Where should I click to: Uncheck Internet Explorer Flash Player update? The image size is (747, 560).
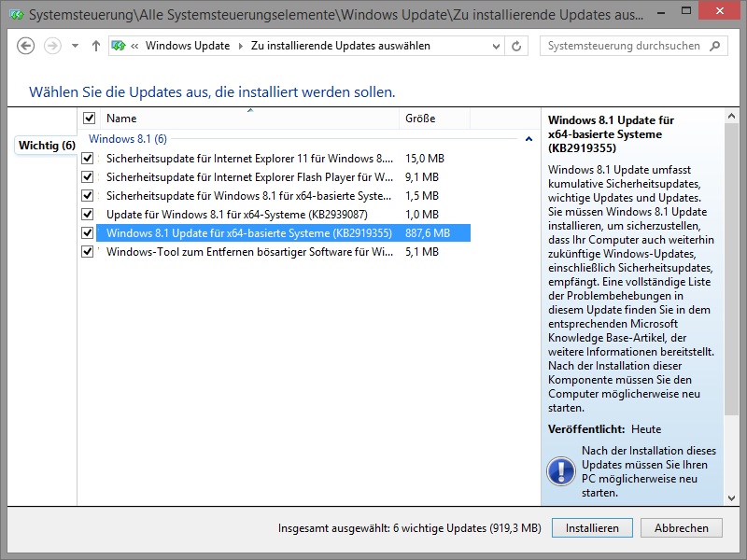click(x=87, y=176)
